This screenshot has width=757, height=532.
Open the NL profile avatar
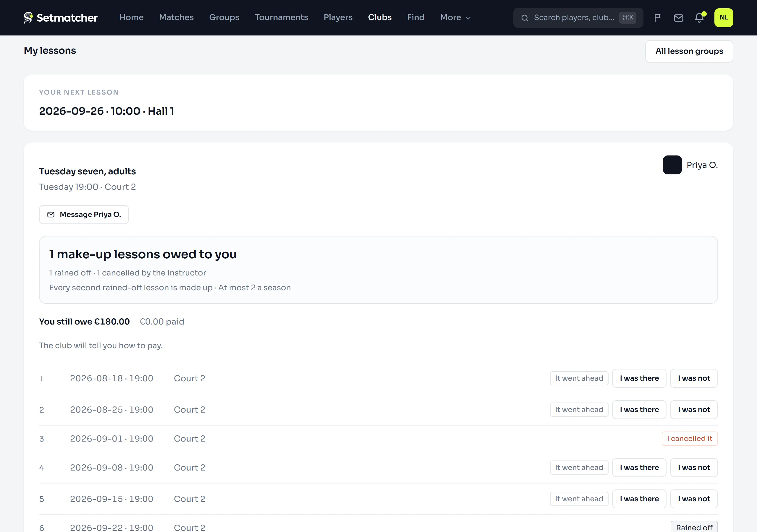pos(723,18)
